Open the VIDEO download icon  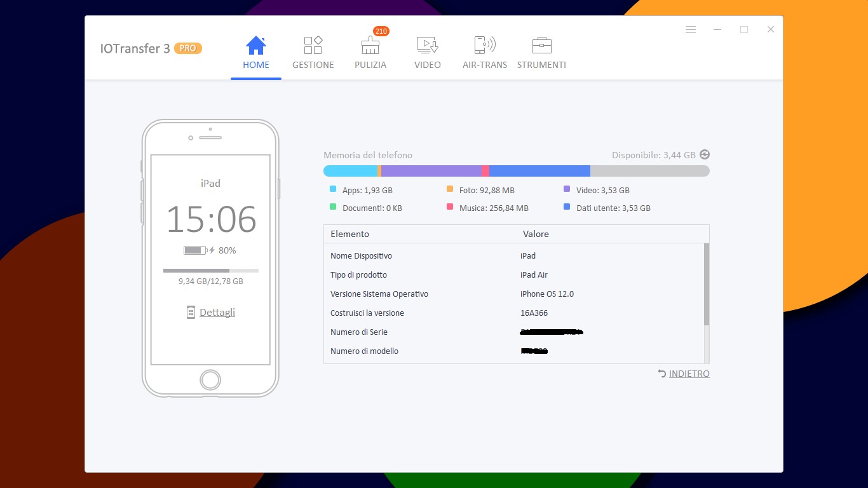[427, 45]
